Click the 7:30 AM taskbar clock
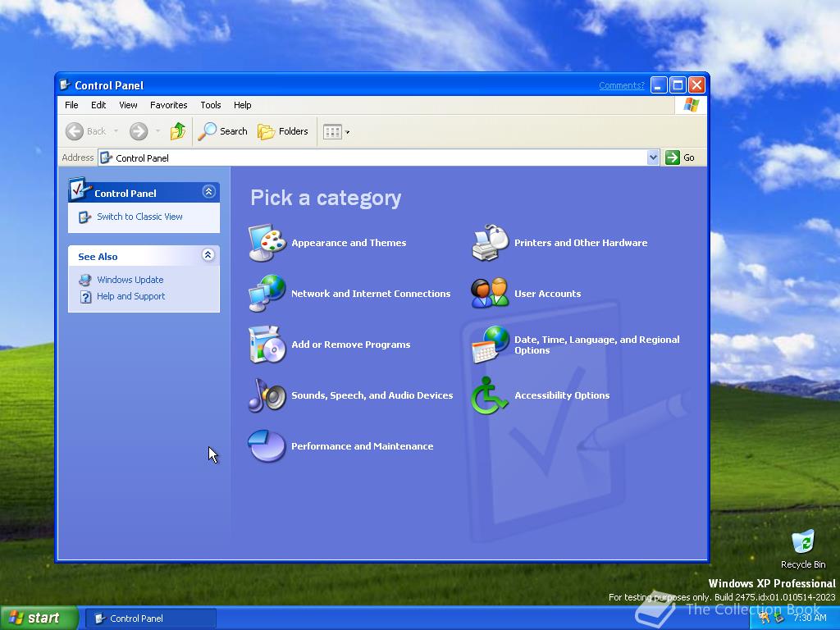 tap(810, 618)
